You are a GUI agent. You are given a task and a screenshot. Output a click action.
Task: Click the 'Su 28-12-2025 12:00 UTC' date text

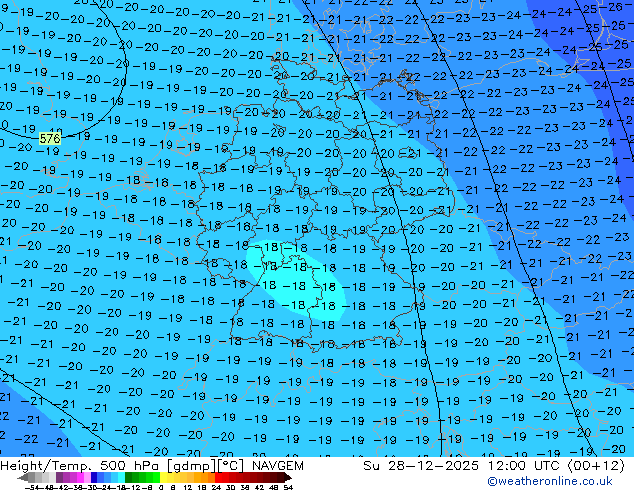pos(463,466)
